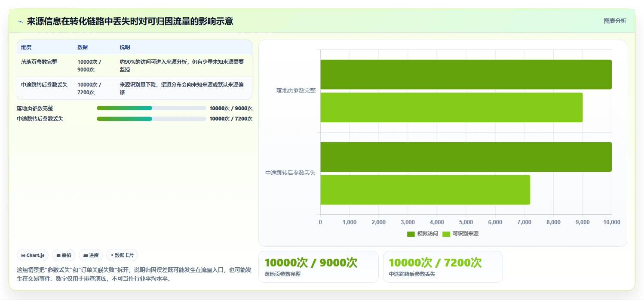Click the footnote paragraph starting 这组情景
Image resolution: width=644 pixels, height=300 pixels.
[x=134, y=274]
